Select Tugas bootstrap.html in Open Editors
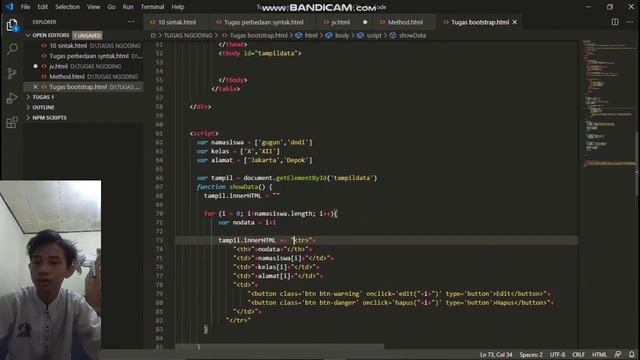The width and height of the screenshot is (640, 360). pos(83,87)
